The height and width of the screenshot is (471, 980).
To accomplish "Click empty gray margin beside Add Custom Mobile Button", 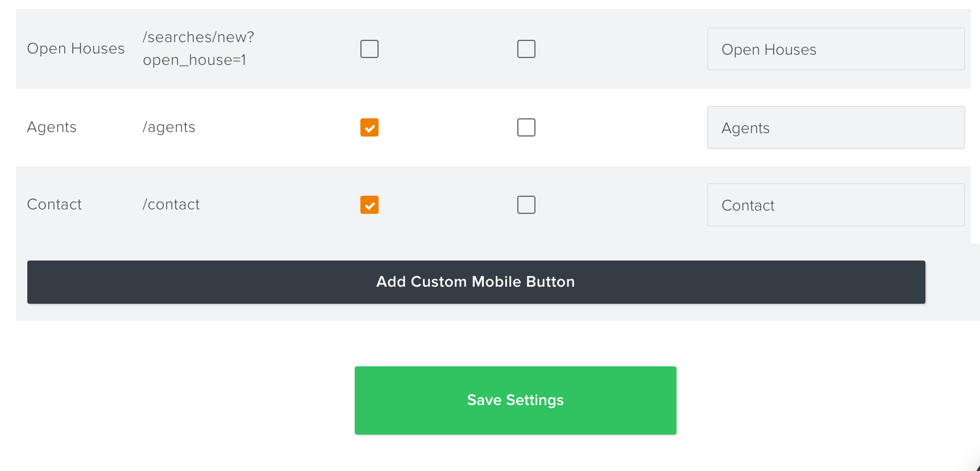I will pyautogui.click(x=952, y=282).
